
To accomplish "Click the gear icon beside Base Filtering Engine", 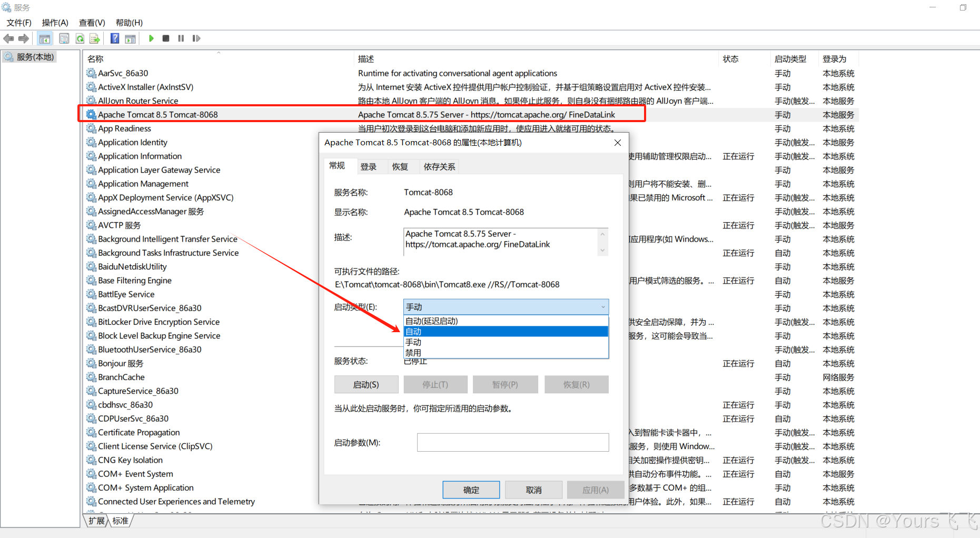I will point(92,281).
